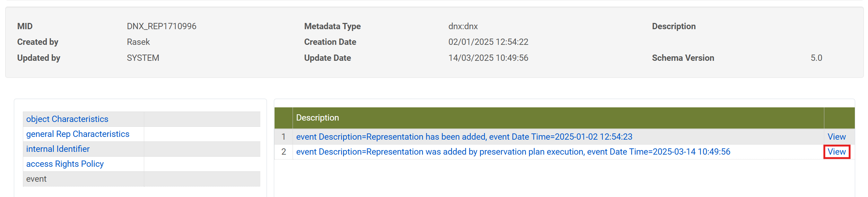Select row number 2 cell
Image resolution: width=868 pixels, height=197 pixels.
tap(284, 152)
